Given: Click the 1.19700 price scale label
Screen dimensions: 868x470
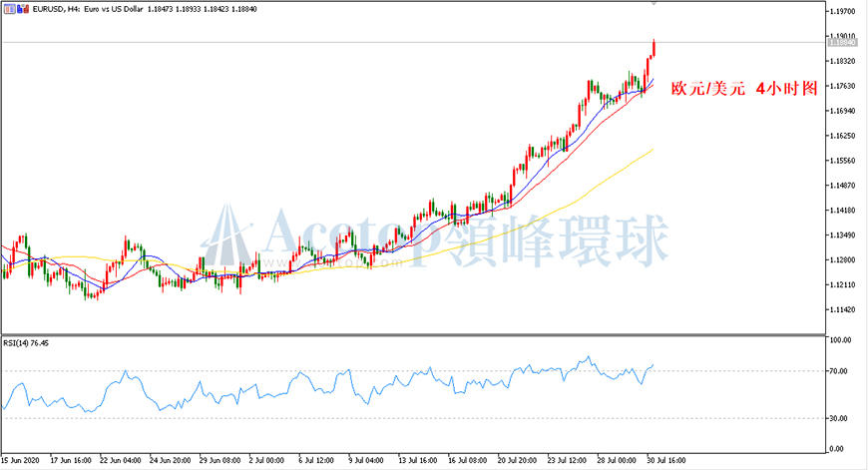Looking at the screenshot, I should [x=842, y=11].
